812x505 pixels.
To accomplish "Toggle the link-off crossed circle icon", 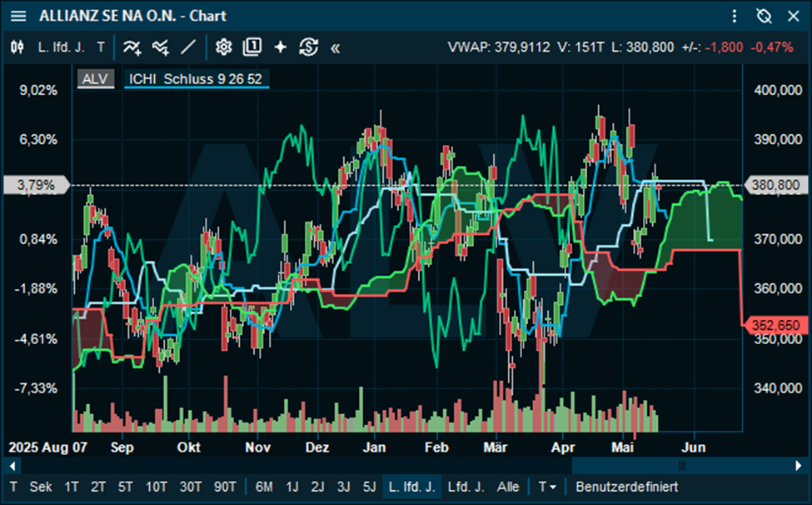I will point(764,16).
